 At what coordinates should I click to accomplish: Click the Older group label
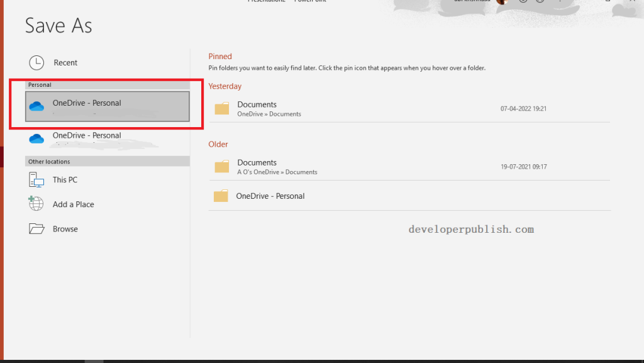pos(218,144)
